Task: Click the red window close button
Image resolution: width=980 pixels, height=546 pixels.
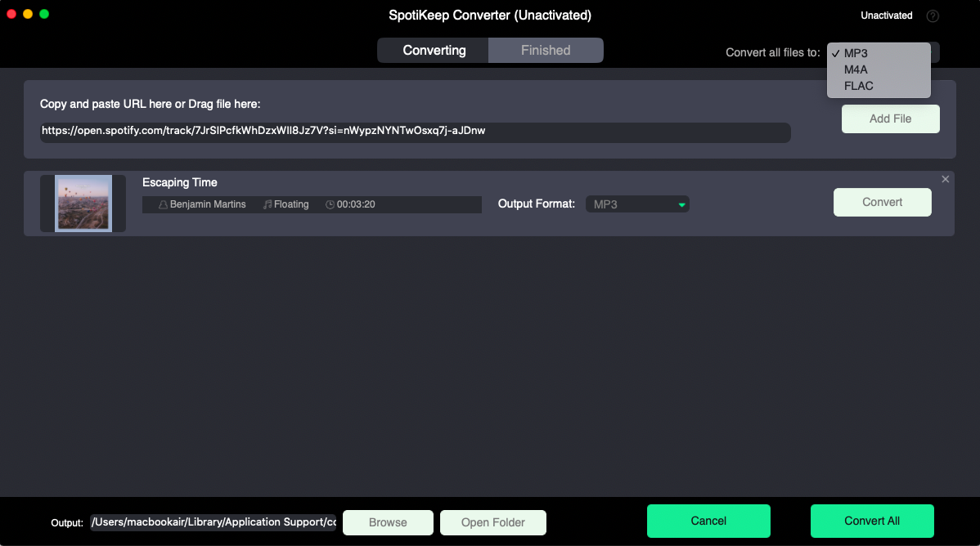Action: (x=11, y=14)
